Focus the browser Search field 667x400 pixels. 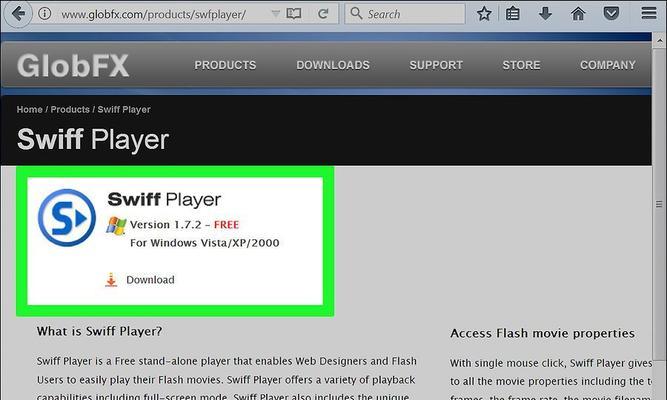click(405, 14)
